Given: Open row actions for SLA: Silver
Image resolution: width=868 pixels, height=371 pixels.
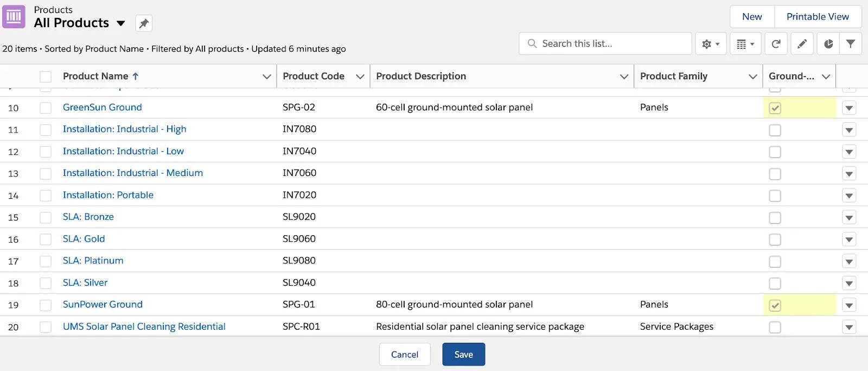Looking at the screenshot, I should 849,284.
